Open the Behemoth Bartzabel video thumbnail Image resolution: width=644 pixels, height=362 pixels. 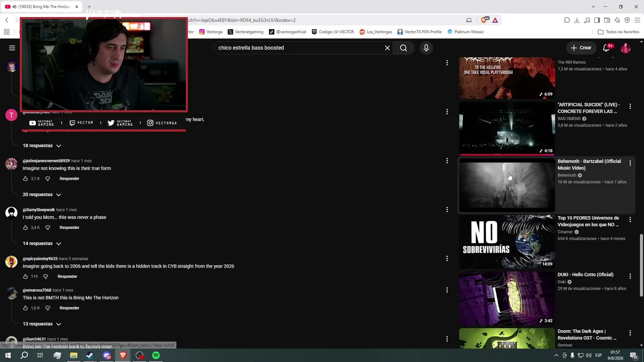pos(507,185)
